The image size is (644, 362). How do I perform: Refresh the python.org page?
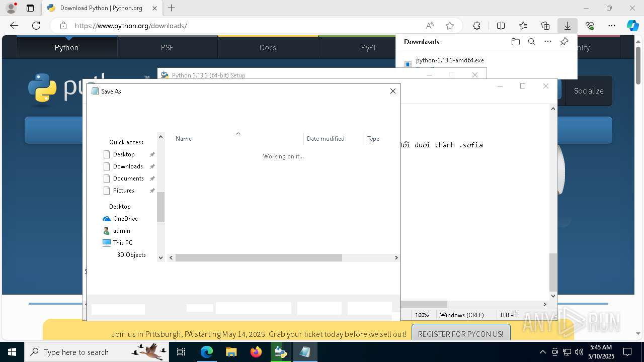tap(36, 26)
